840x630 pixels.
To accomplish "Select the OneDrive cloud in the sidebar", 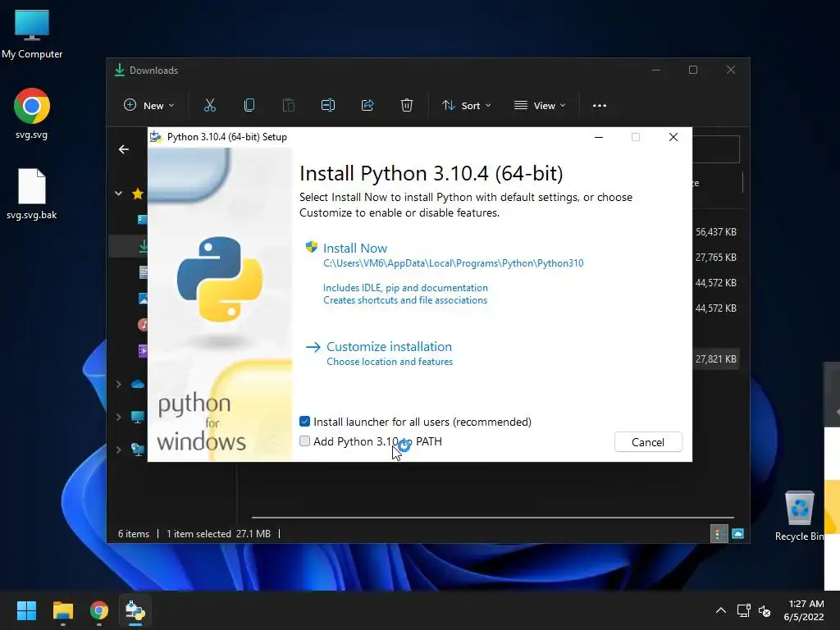I will point(138,384).
